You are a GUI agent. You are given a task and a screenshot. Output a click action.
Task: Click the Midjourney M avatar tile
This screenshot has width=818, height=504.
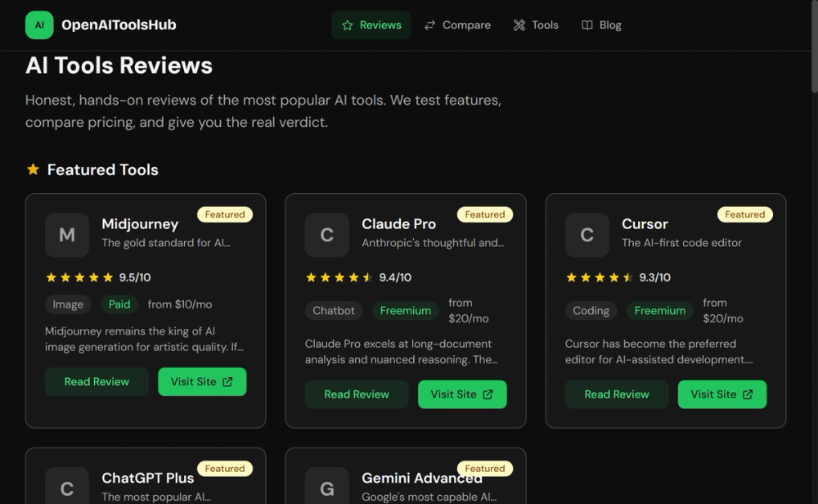[67, 235]
